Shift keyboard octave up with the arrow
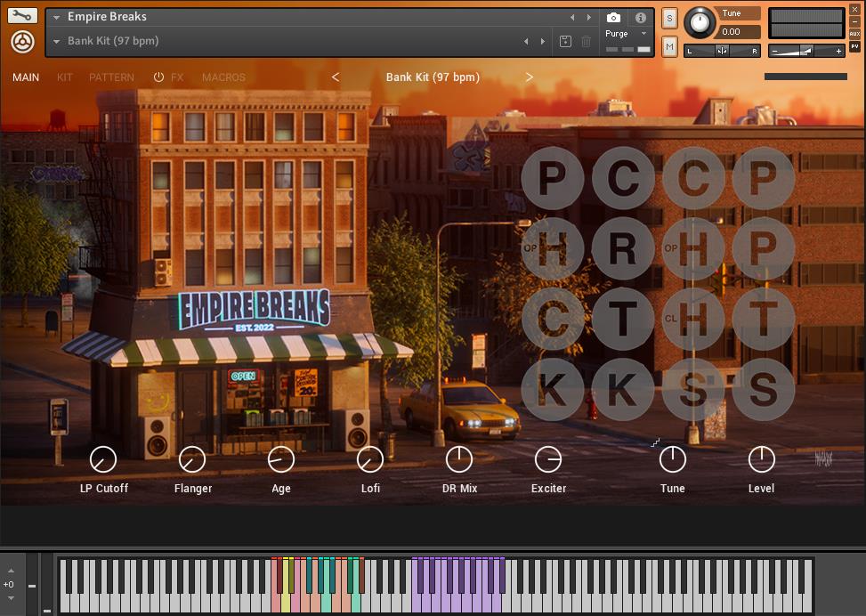Image resolution: width=866 pixels, height=616 pixels. (x=11, y=571)
